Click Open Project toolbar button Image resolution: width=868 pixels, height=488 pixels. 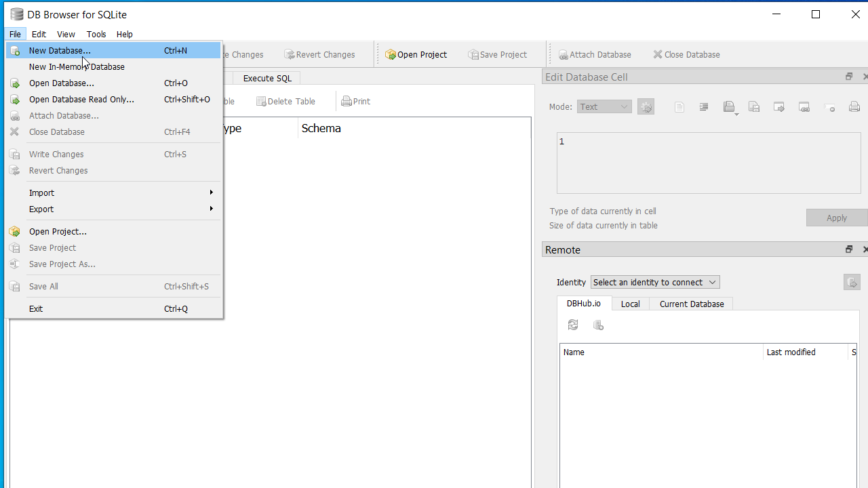tap(416, 54)
